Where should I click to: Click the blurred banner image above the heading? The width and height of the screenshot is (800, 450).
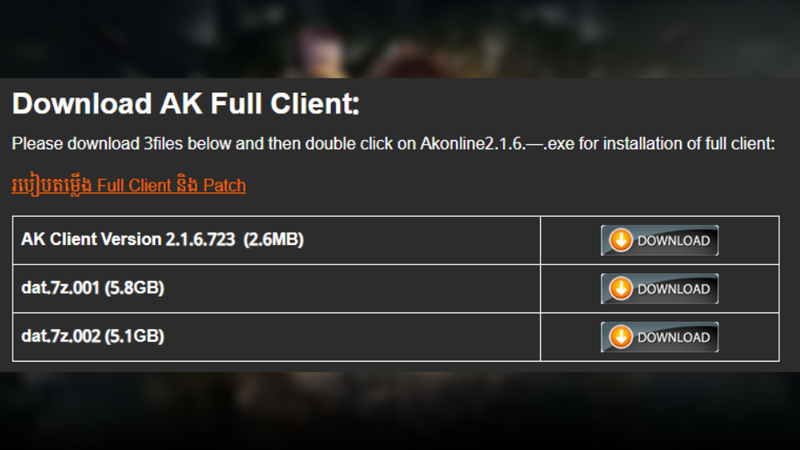click(x=400, y=38)
